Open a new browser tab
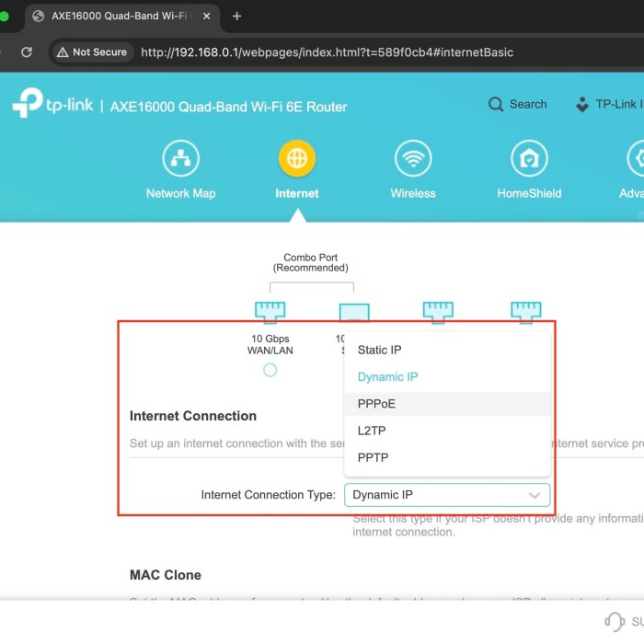 coord(236,16)
